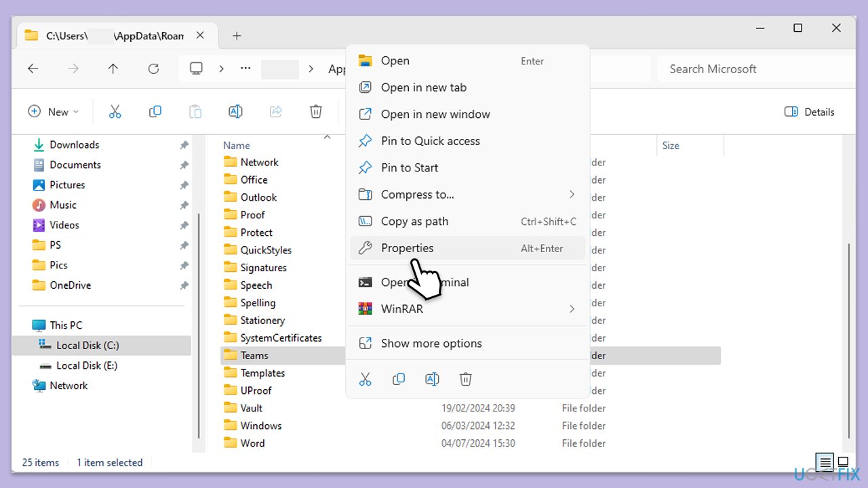This screenshot has width=868, height=488.
Task: Select Local Disk (C:) in sidebar
Action: 102,346
